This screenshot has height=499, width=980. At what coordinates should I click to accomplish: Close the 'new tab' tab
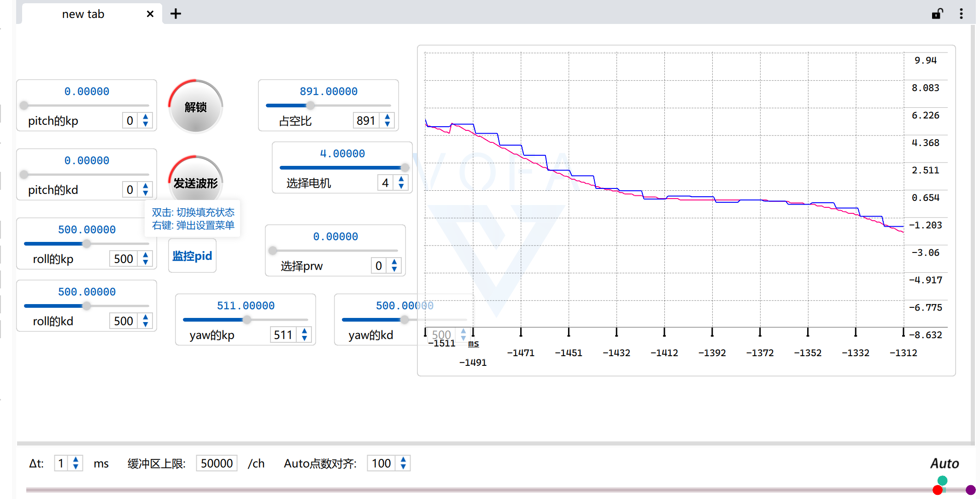(150, 14)
